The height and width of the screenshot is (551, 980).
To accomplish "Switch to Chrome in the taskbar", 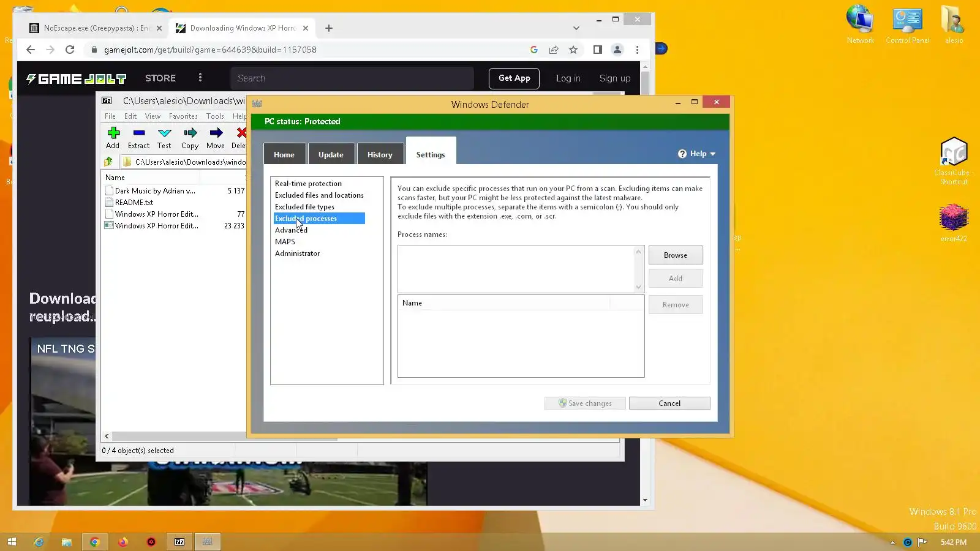I will 94,542.
